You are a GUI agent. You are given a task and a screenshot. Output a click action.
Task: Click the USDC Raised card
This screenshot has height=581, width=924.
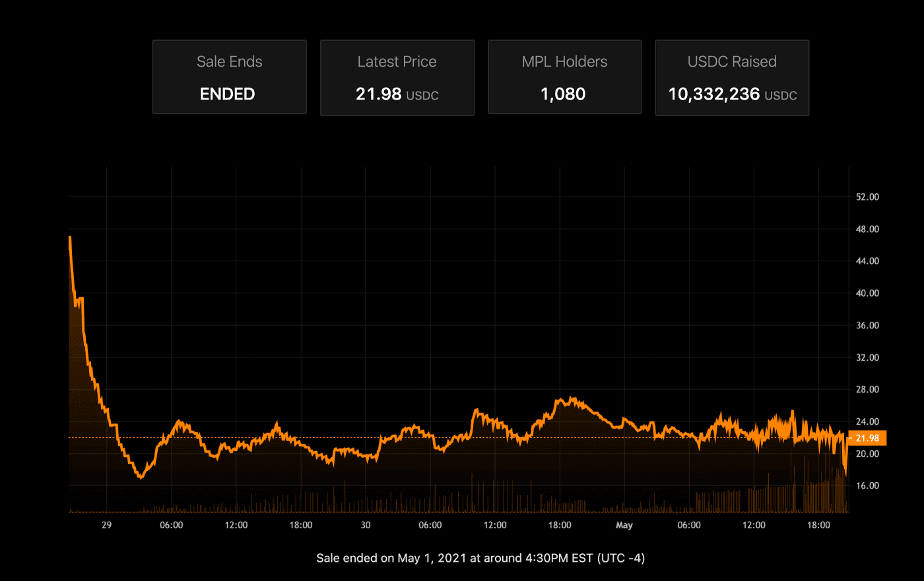[732, 77]
